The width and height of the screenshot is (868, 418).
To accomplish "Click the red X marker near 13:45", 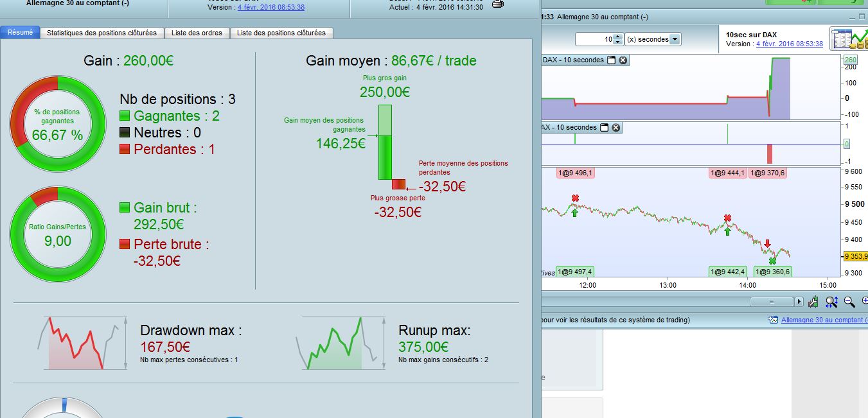I will (727, 218).
